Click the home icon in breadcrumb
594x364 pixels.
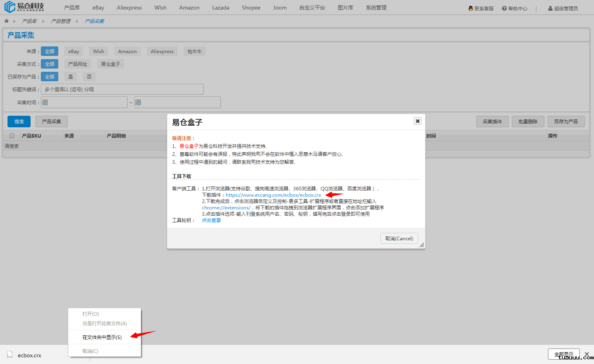click(x=6, y=21)
